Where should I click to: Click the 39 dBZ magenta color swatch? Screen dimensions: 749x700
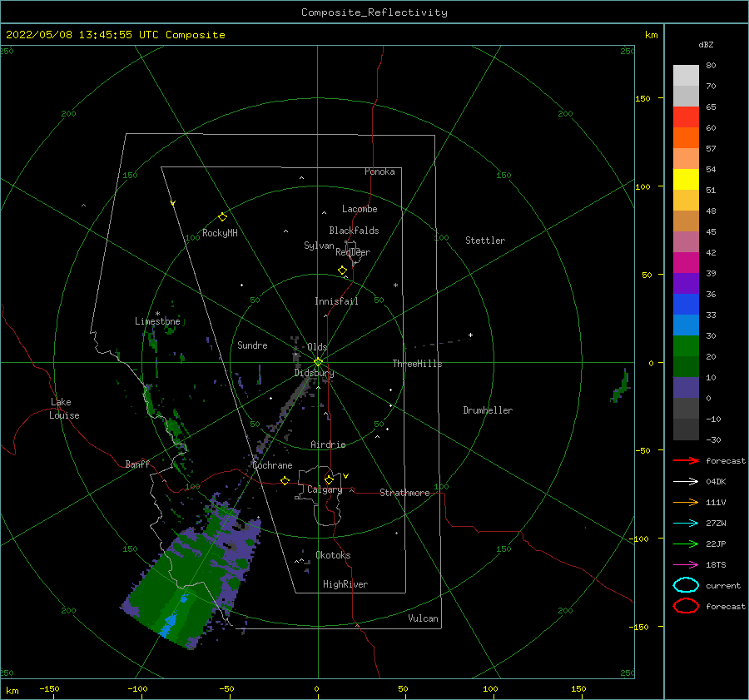[x=686, y=262]
